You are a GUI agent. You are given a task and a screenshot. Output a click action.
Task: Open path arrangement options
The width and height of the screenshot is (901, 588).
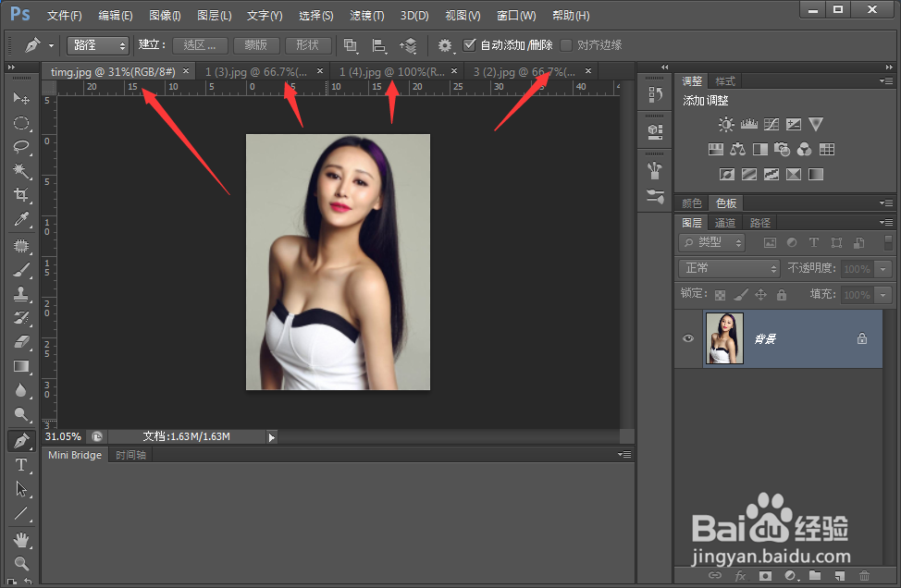tap(409, 45)
